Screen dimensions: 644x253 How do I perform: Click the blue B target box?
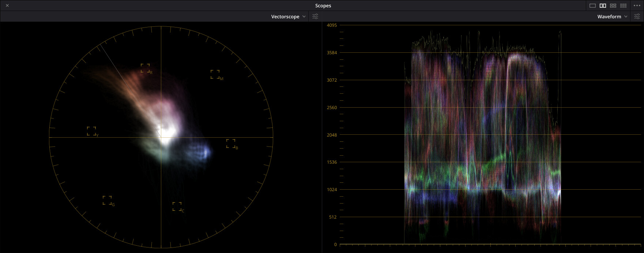[231, 144]
